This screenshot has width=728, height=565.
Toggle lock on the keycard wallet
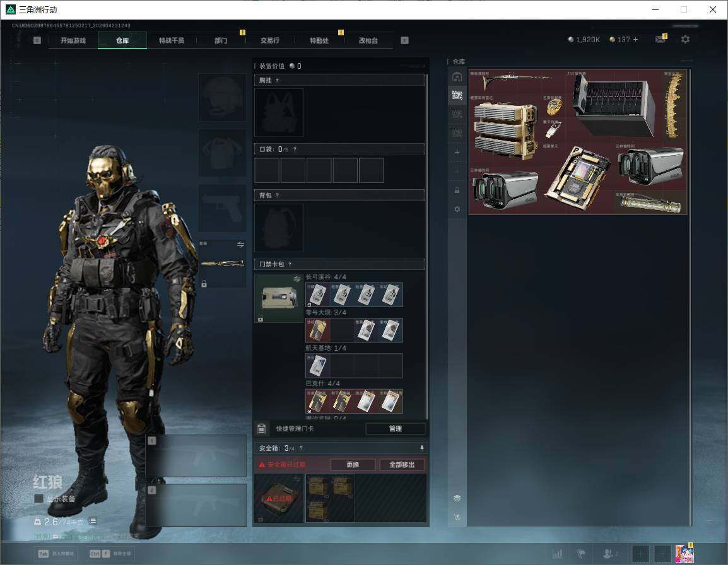(x=261, y=318)
